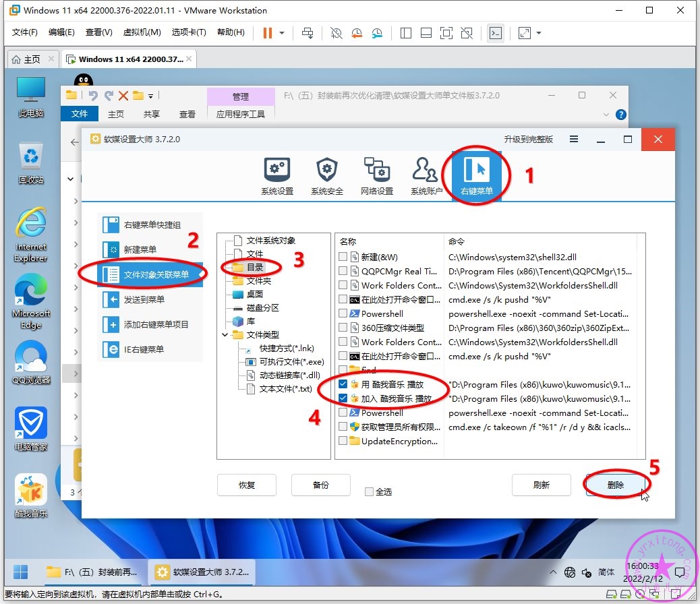Check the 新建(&W) item checkbox

[x=343, y=257]
